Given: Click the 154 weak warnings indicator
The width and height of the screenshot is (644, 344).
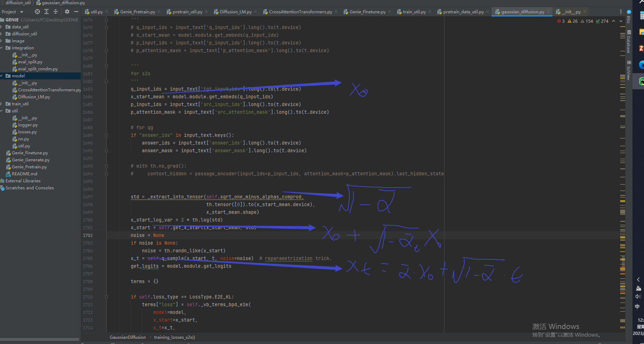Looking at the screenshot, I should click(x=587, y=21).
